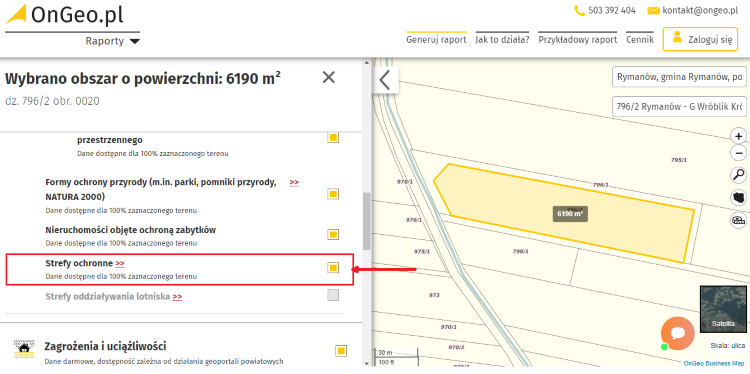Close the selected area panel with X
Screen dimensions: 750x374
point(329,77)
